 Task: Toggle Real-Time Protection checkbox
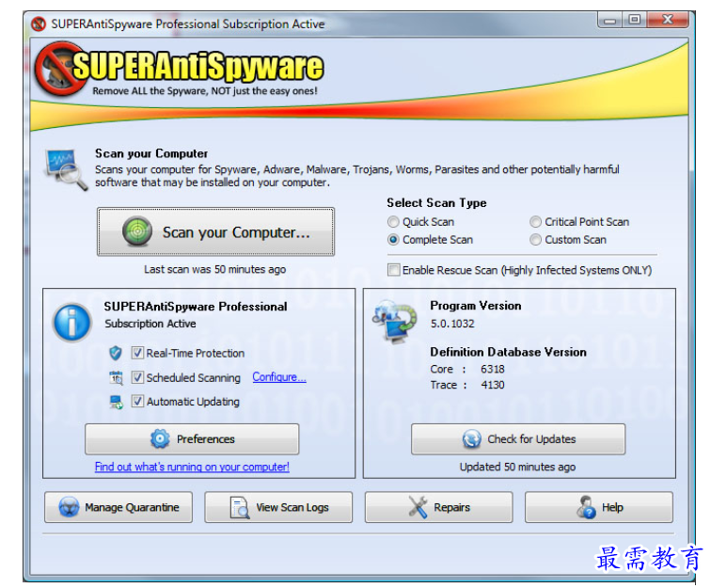(137, 353)
